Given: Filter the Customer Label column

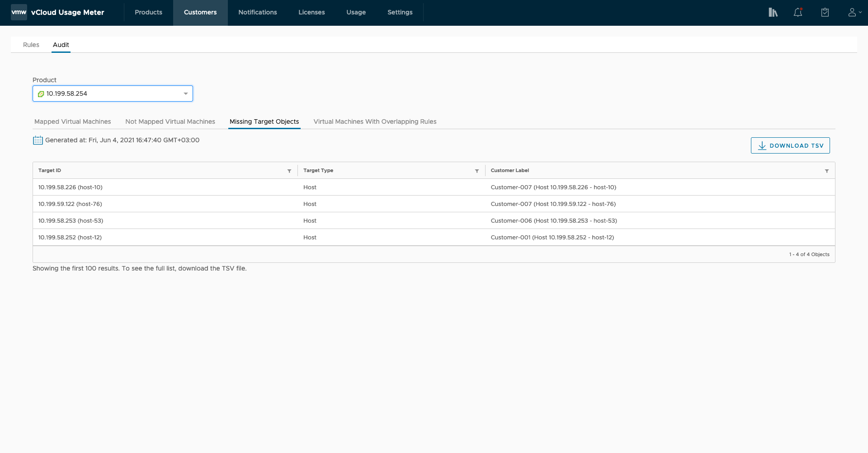Looking at the screenshot, I should 826,171.
